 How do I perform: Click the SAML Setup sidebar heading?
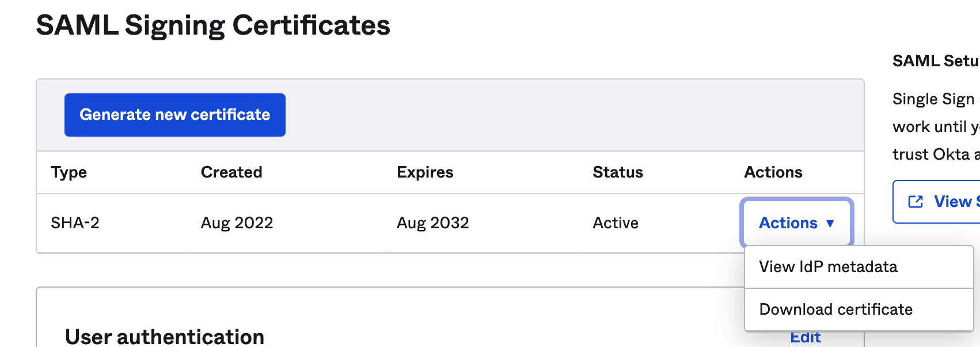tap(936, 61)
